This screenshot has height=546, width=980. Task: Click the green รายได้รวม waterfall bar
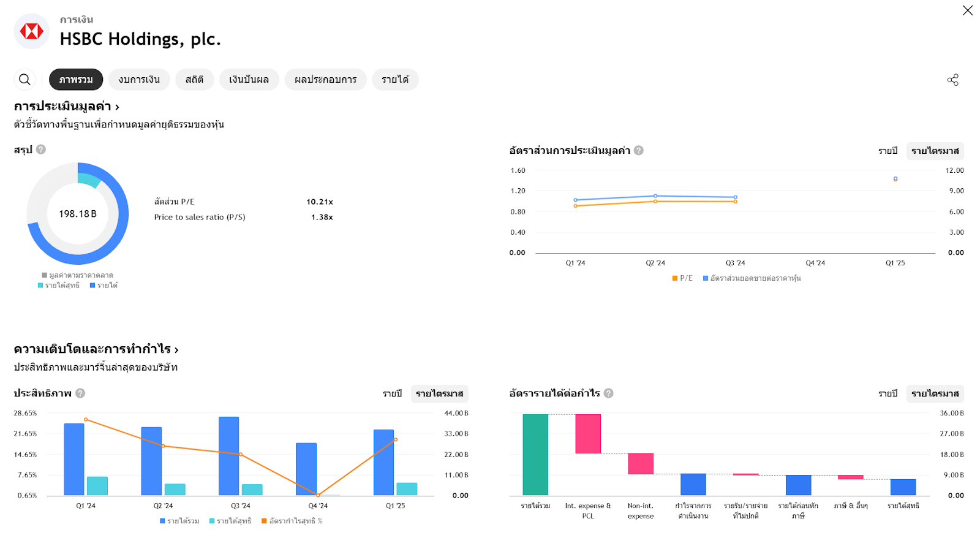[535, 455]
